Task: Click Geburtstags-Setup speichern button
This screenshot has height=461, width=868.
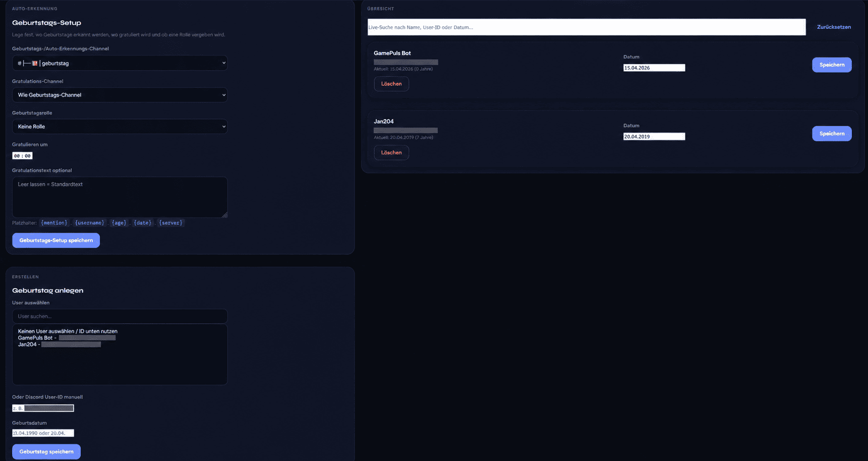Action: click(56, 241)
